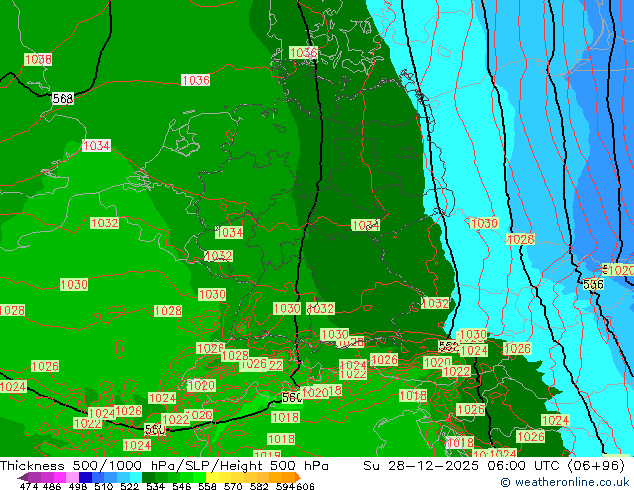634x490 pixels.
Task: Click the legend value '522'
Action: (x=129, y=486)
